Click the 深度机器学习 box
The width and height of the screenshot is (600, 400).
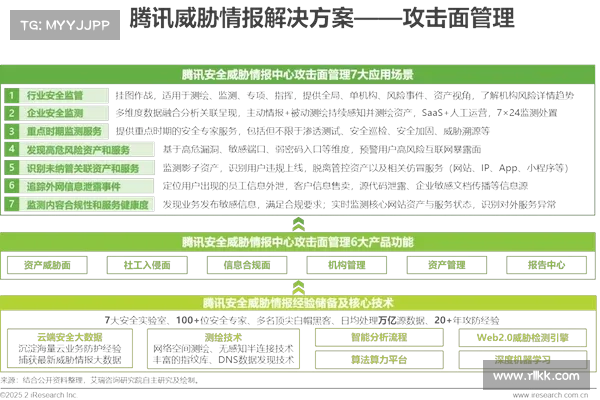click(x=522, y=360)
